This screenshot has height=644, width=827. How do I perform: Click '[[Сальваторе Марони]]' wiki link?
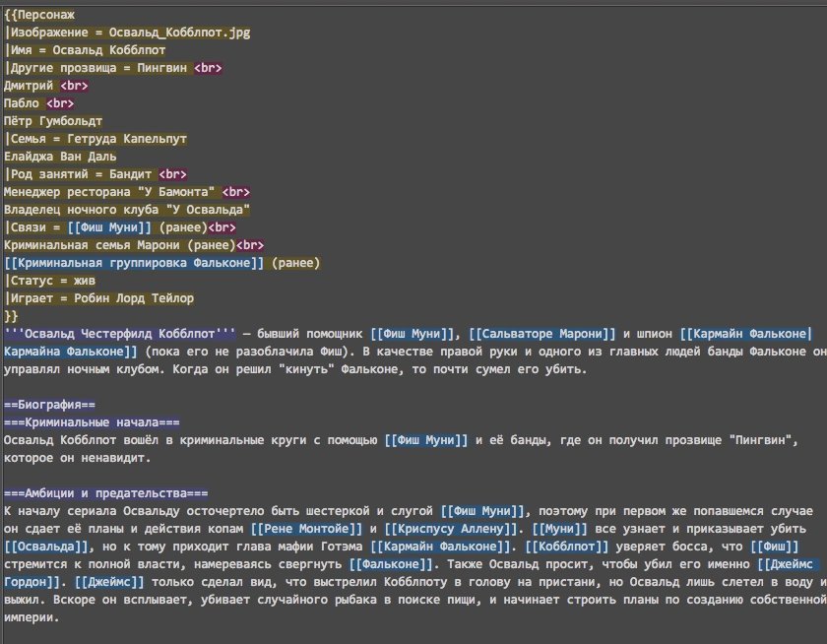(x=542, y=334)
